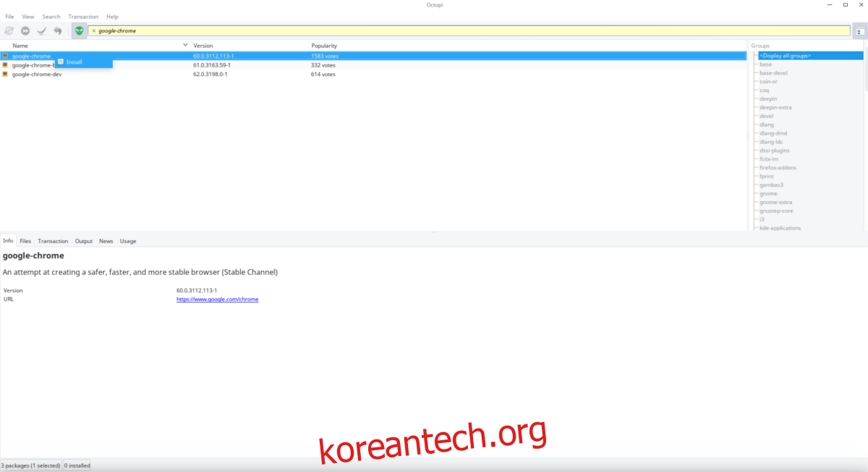
Task: Click the Name column sort arrow
Action: click(185, 46)
